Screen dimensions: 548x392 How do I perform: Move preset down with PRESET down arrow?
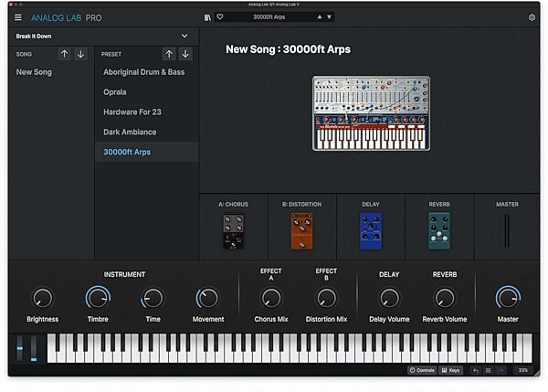point(185,54)
